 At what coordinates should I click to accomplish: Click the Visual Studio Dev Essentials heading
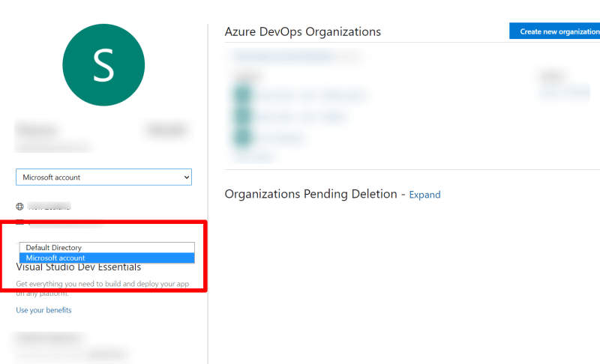[x=79, y=267]
